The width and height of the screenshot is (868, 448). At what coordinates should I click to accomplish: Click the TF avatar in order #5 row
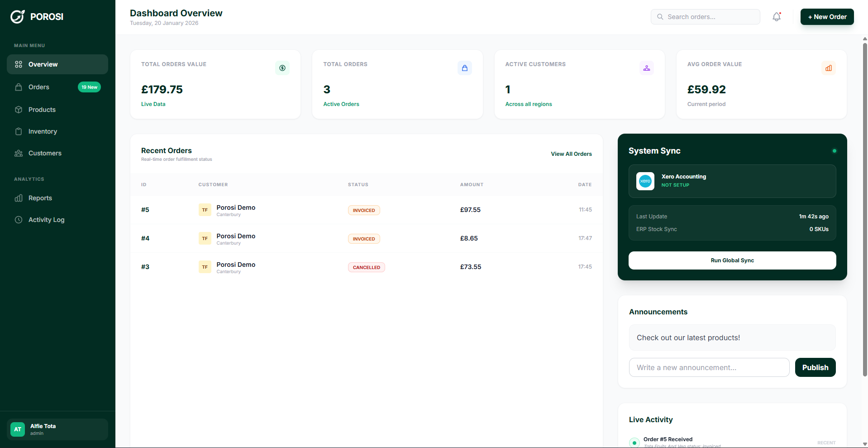205,210
